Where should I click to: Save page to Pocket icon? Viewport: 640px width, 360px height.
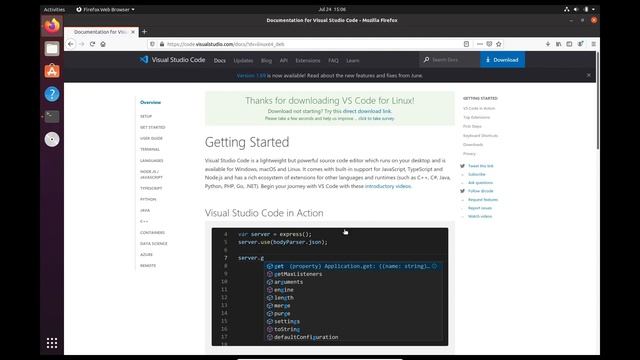tap(489, 44)
